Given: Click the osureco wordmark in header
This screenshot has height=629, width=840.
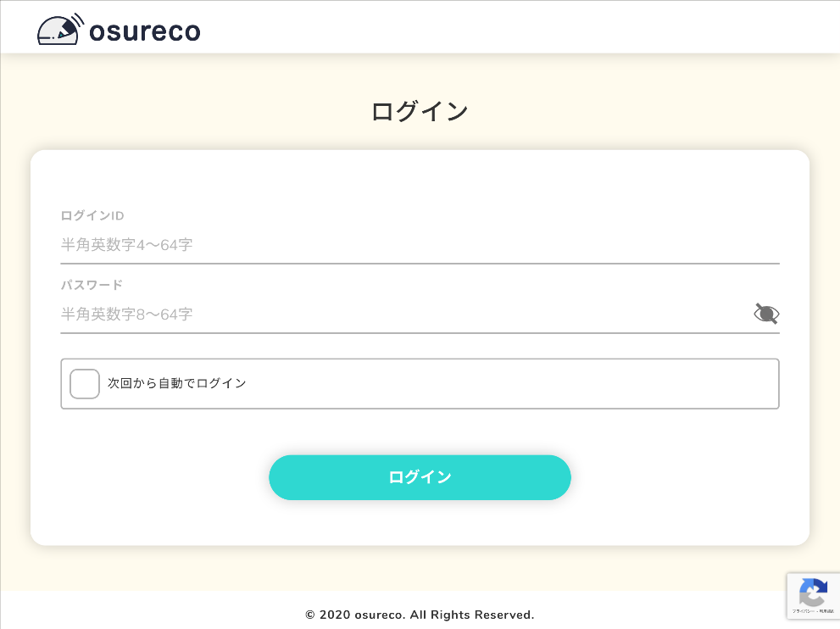Looking at the screenshot, I should point(144,31).
